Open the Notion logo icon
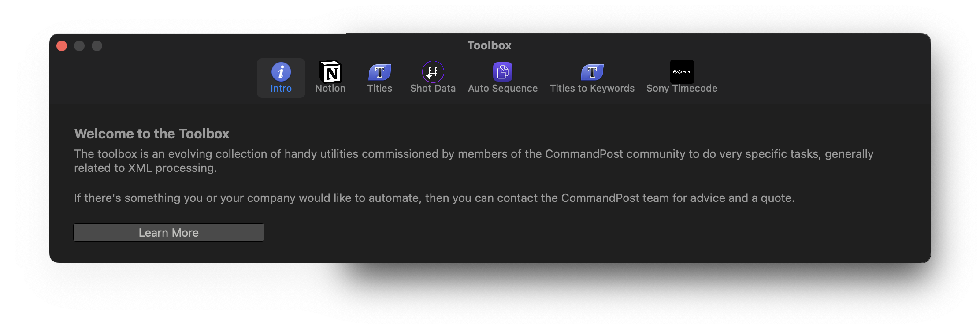980x328 pixels. (330, 72)
